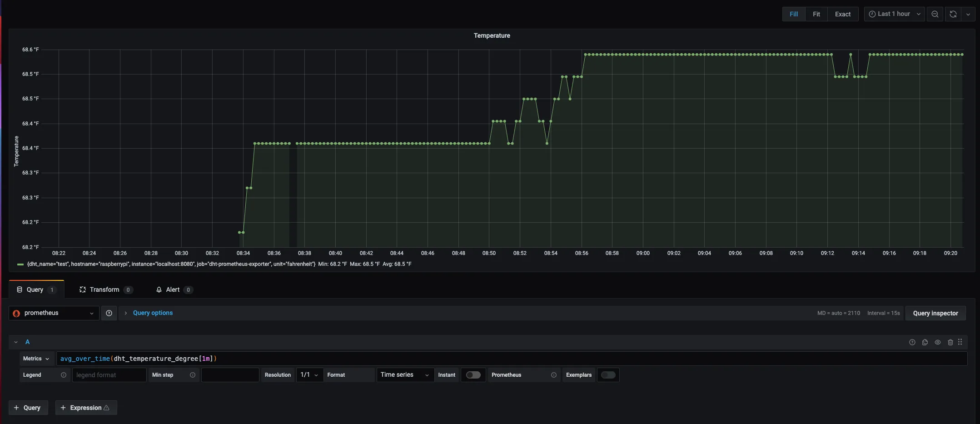Screen dimensions: 980x424
Task: Select the Exact view mode
Action: tap(843, 14)
